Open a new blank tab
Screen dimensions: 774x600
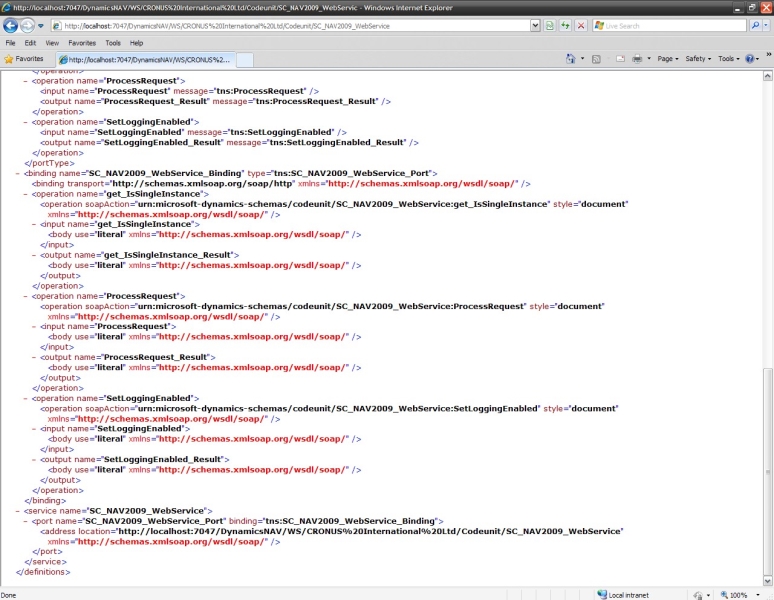tap(245, 60)
